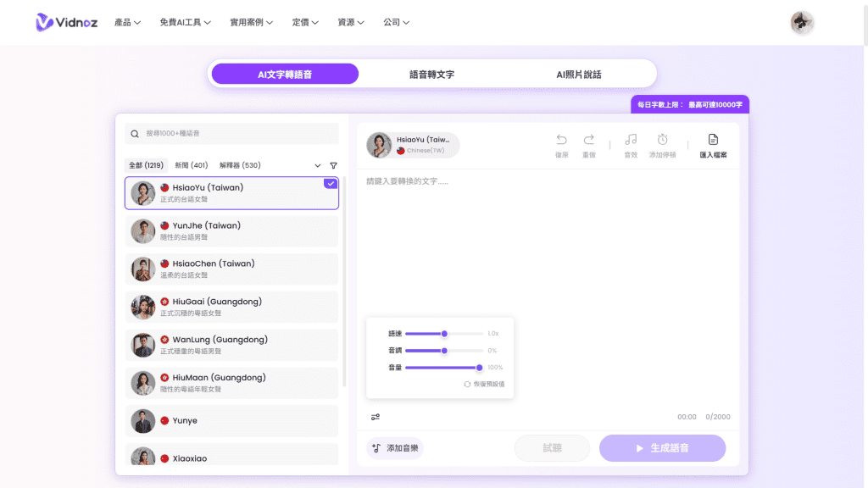
Task: Click the red flag beside Yunye
Action: tap(164, 420)
